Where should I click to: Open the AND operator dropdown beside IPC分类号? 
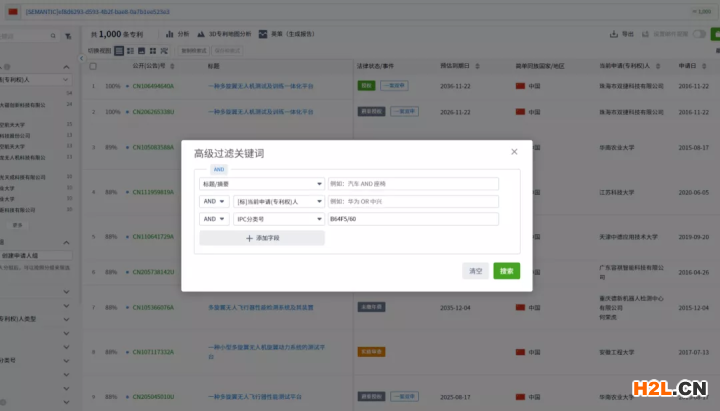coord(214,219)
